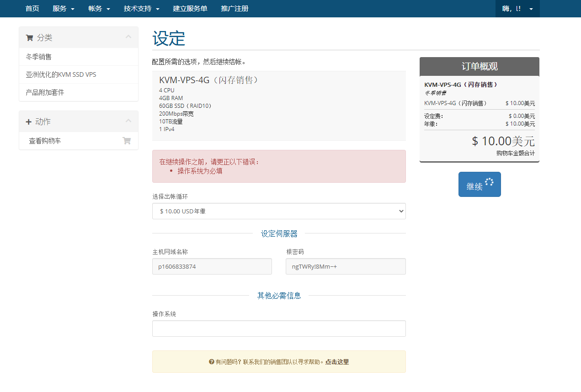Click the 点击这里 help link
The width and height of the screenshot is (581, 392).
(x=337, y=362)
